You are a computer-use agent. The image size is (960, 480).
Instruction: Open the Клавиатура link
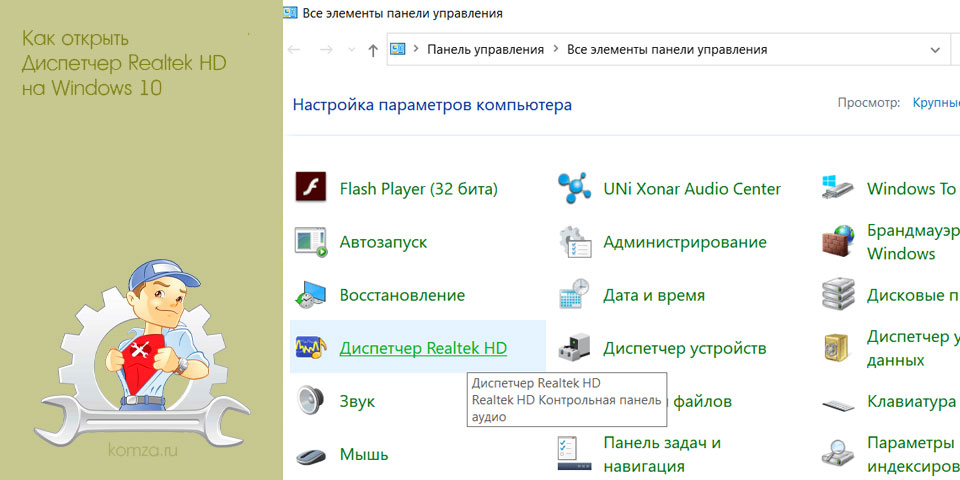pos(912,402)
